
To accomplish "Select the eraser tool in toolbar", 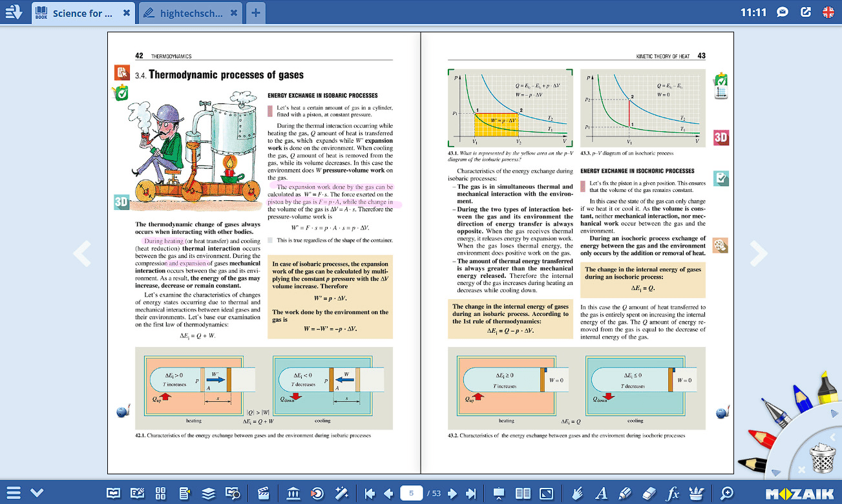I will pos(650,493).
